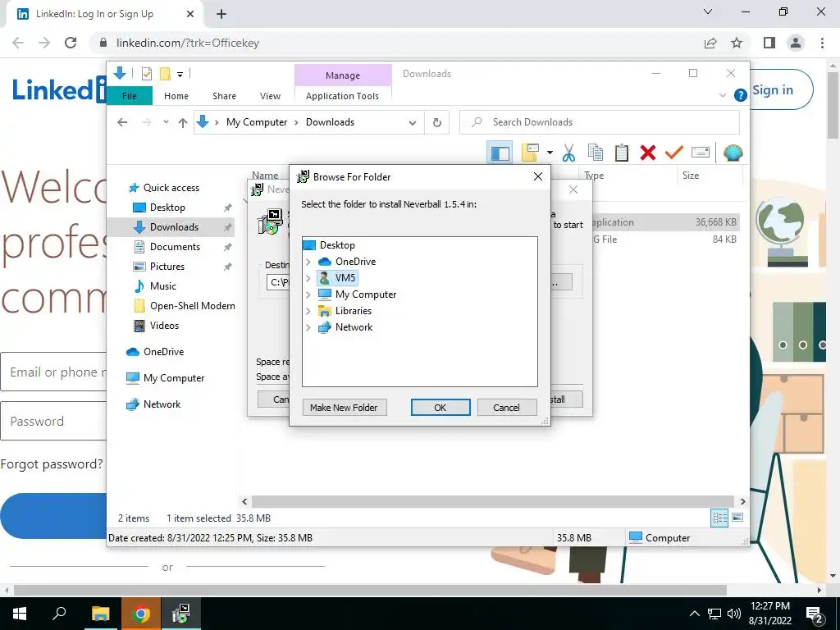Click the red X Delete icon in toolbar
The image size is (840, 630).
(648, 153)
